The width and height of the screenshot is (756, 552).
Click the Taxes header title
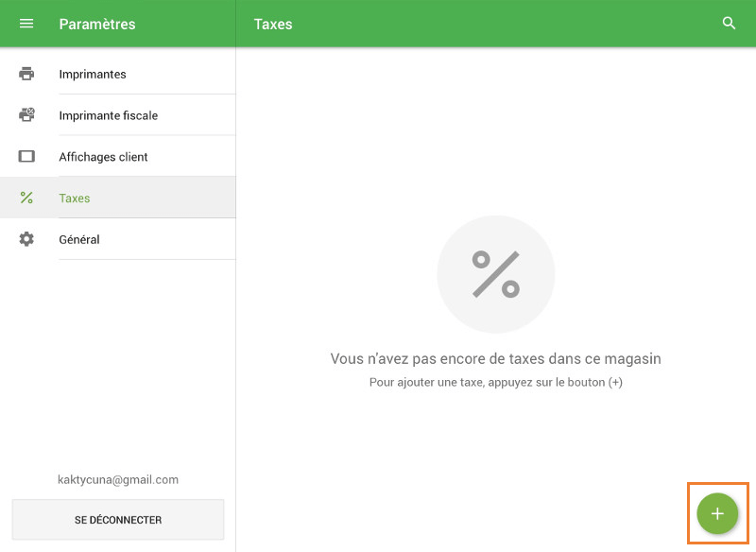point(273,25)
